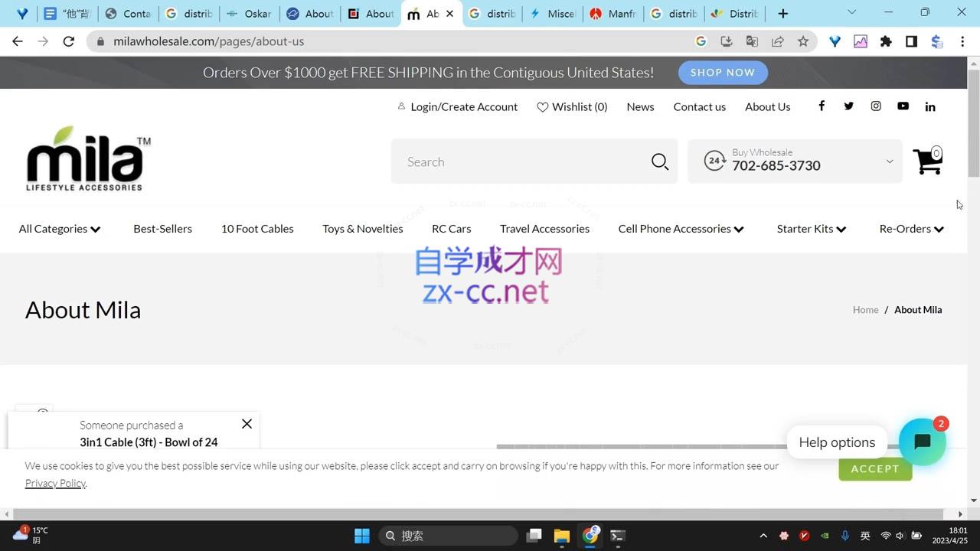Click the Help options label
The image size is (980, 551).
(837, 442)
